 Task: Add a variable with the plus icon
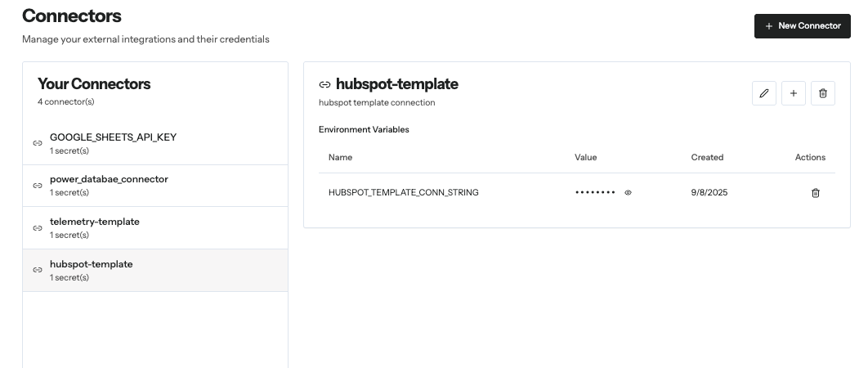point(794,93)
